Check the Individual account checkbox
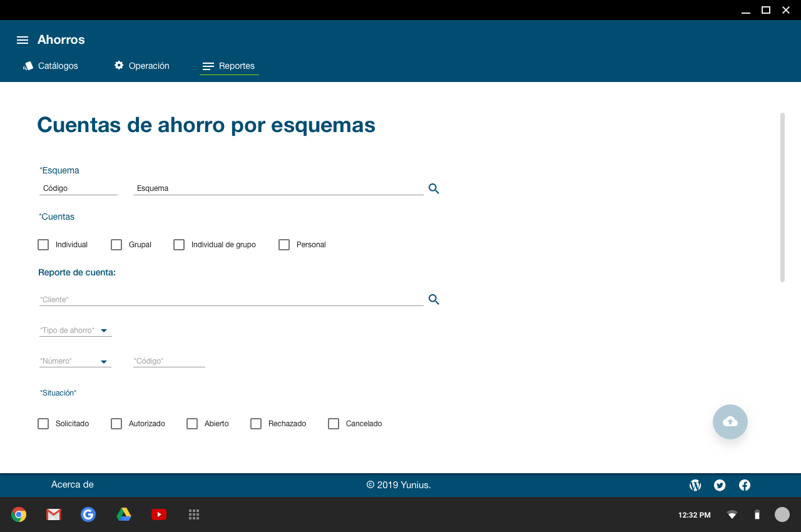The width and height of the screenshot is (801, 532). [43, 245]
